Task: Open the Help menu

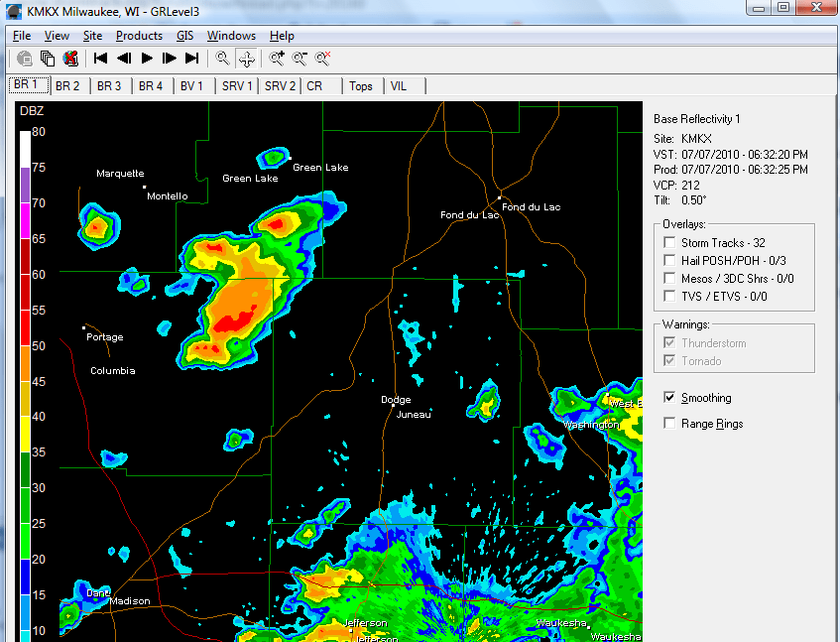Action: pos(282,36)
